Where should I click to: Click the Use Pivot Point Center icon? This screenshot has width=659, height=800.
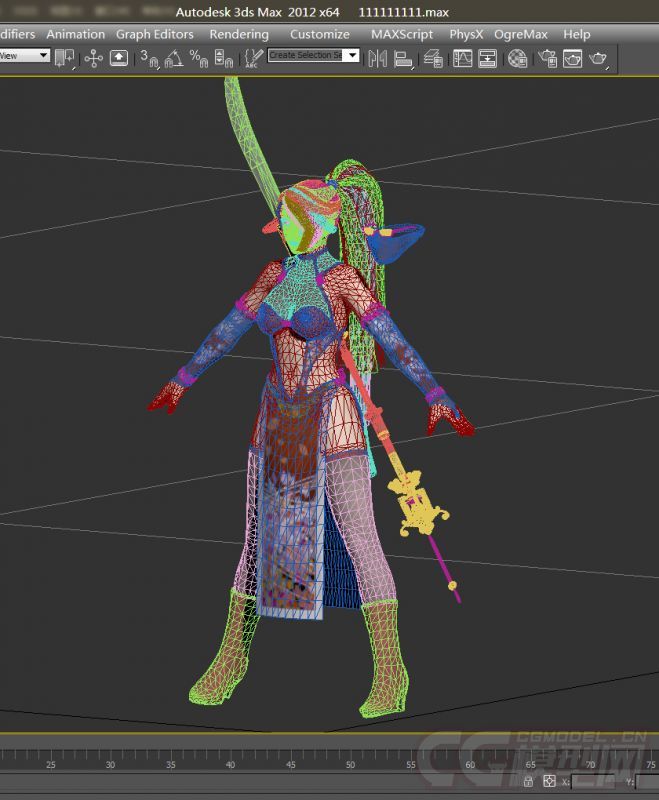65,58
